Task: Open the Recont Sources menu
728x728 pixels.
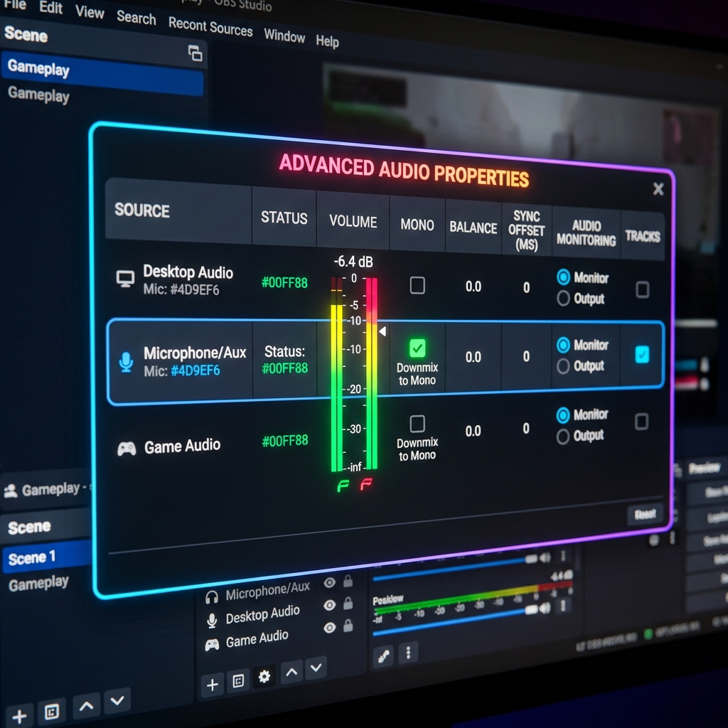Action: tap(210, 26)
